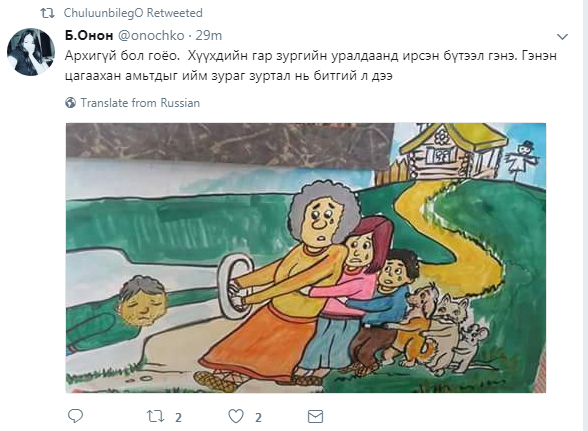The image size is (588, 431).
Task: Expand the tweet options chevron menu
Action: point(562,37)
